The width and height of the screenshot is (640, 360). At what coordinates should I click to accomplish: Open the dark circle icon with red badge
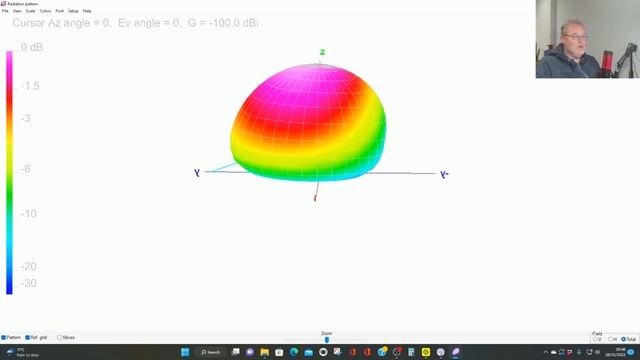click(397, 351)
